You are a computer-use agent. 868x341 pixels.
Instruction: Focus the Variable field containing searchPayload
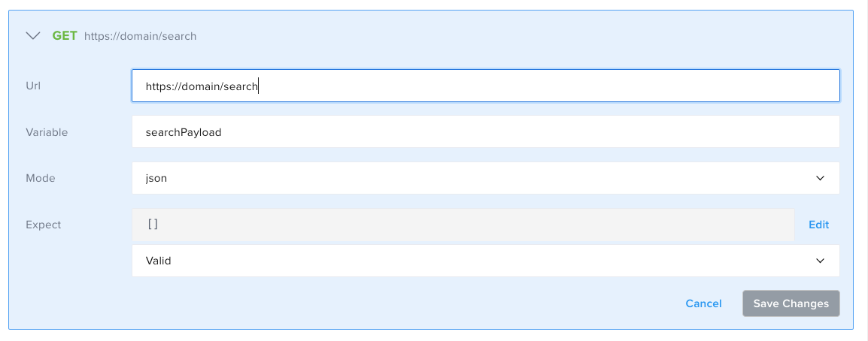point(485,132)
